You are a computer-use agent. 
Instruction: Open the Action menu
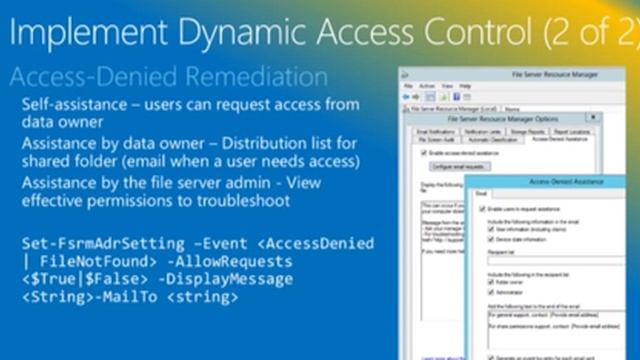coord(427,86)
